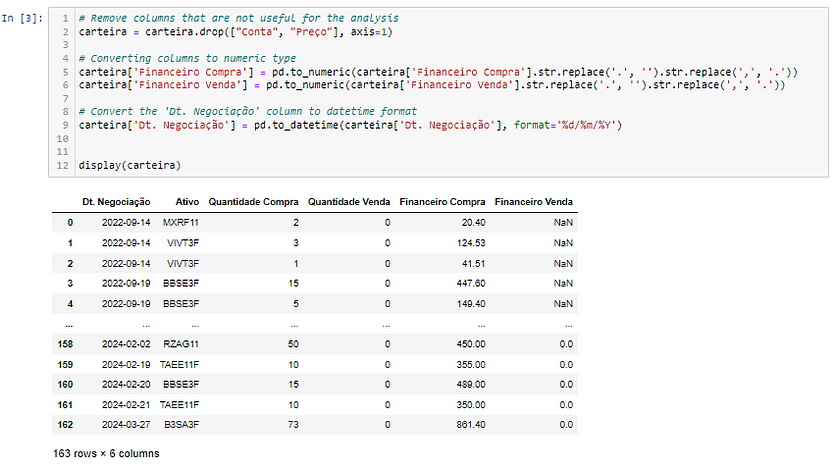
Task: Click the value 450.00
Action: tap(471, 344)
